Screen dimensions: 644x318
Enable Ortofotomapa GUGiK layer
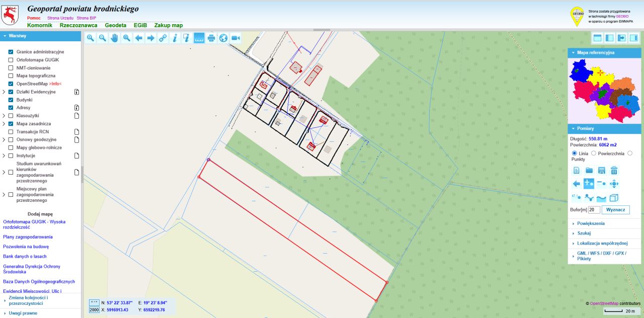tap(11, 60)
